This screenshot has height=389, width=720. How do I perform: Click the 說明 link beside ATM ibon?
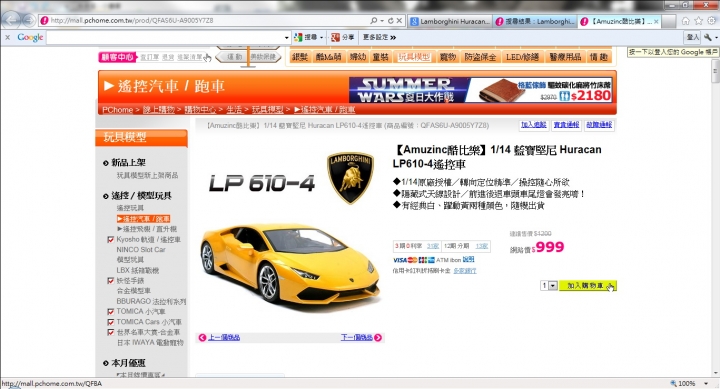pyautogui.click(x=468, y=260)
